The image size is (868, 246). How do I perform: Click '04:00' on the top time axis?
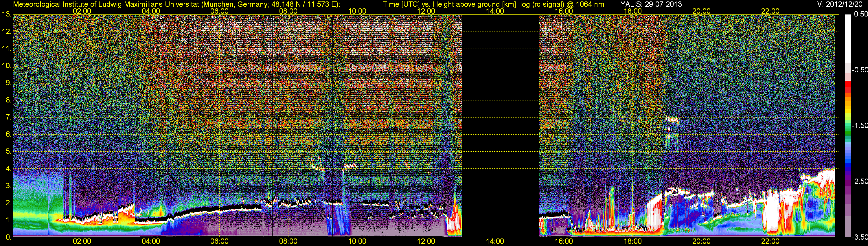(x=151, y=11)
